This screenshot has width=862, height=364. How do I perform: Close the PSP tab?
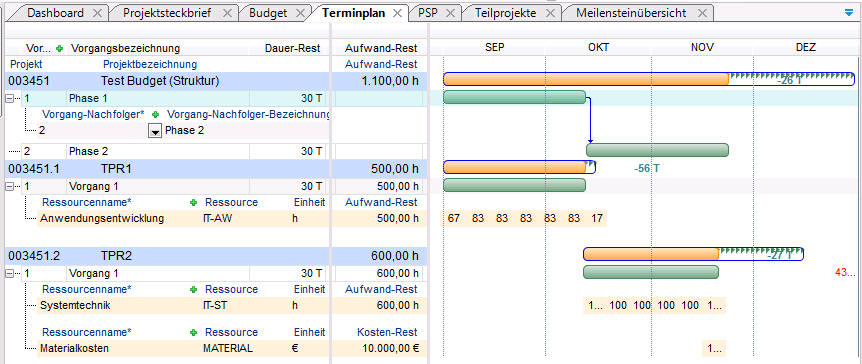pyautogui.click(x=450, y=13)
